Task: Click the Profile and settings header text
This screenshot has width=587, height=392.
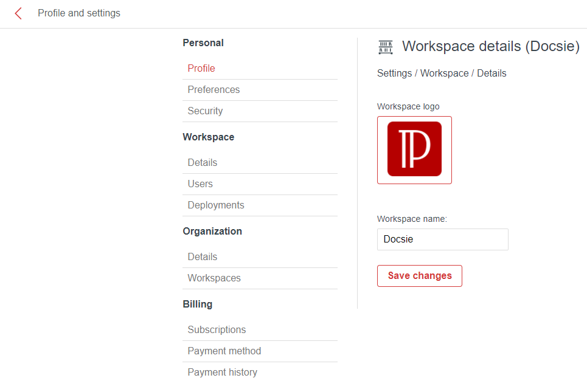Action: [79, 13]
